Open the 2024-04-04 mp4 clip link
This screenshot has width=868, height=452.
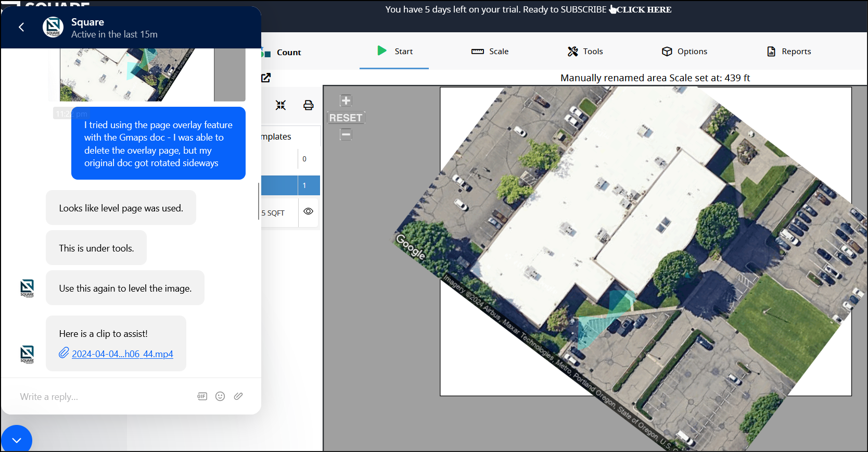point(122,354)
